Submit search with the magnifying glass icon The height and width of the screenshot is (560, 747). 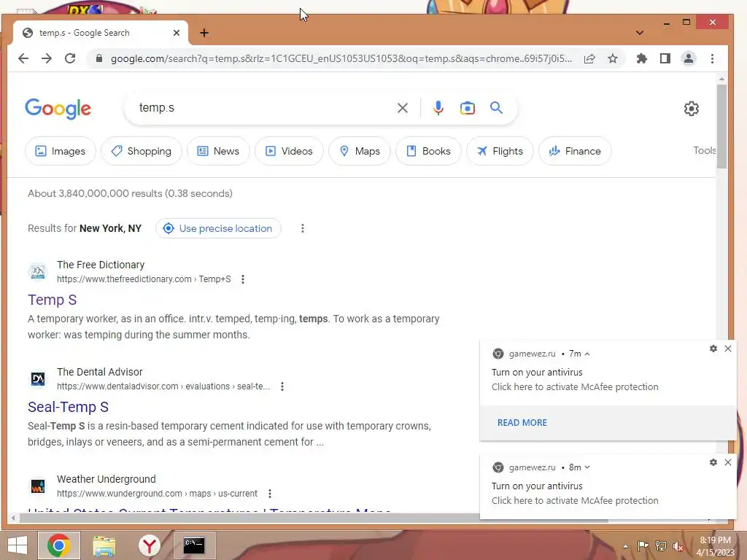tap(496, 108)
